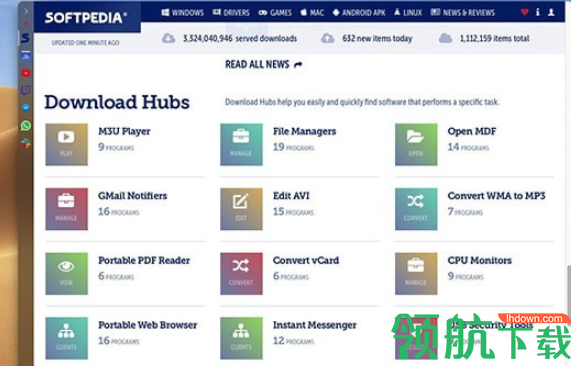This screenshot has height=366, width=571.
Task: Click '14 programs' under Open MDF
Action: (x=468, y=147)
